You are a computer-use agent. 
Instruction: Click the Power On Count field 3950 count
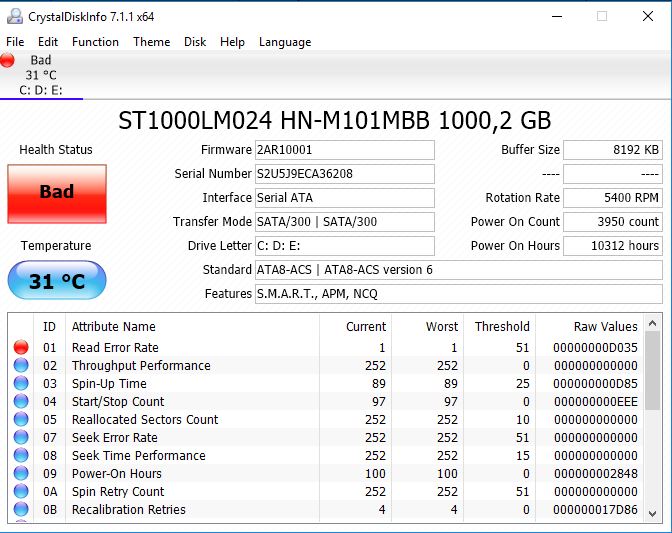click(613, 222)
